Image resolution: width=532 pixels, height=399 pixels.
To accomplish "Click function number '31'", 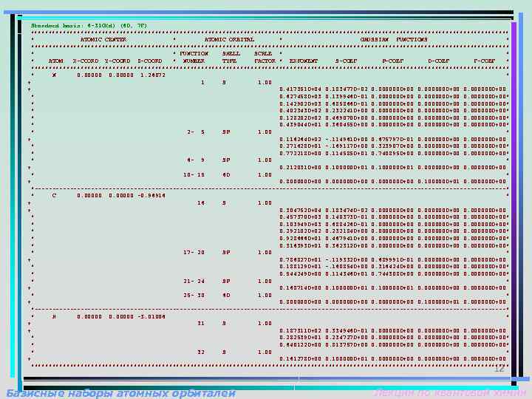I will (201, 324).
